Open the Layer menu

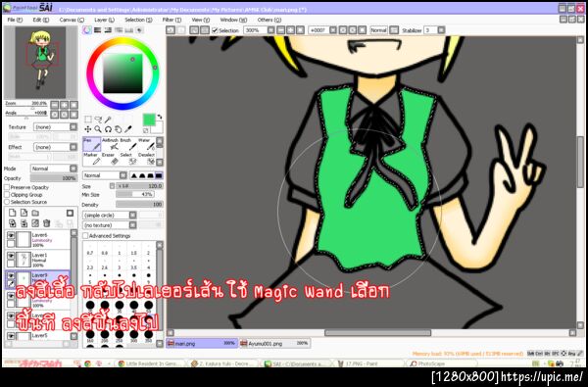pyautogui.click(x=104, y=20)
